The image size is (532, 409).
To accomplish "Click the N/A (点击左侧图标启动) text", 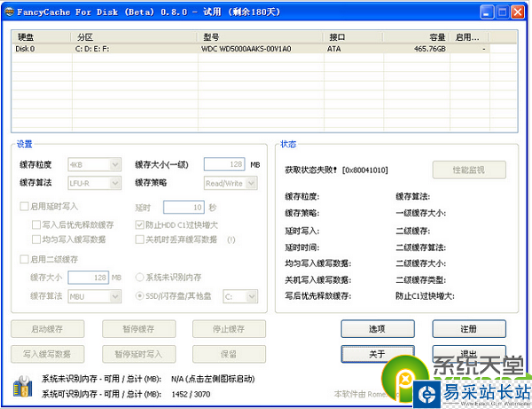I will 213,379.
